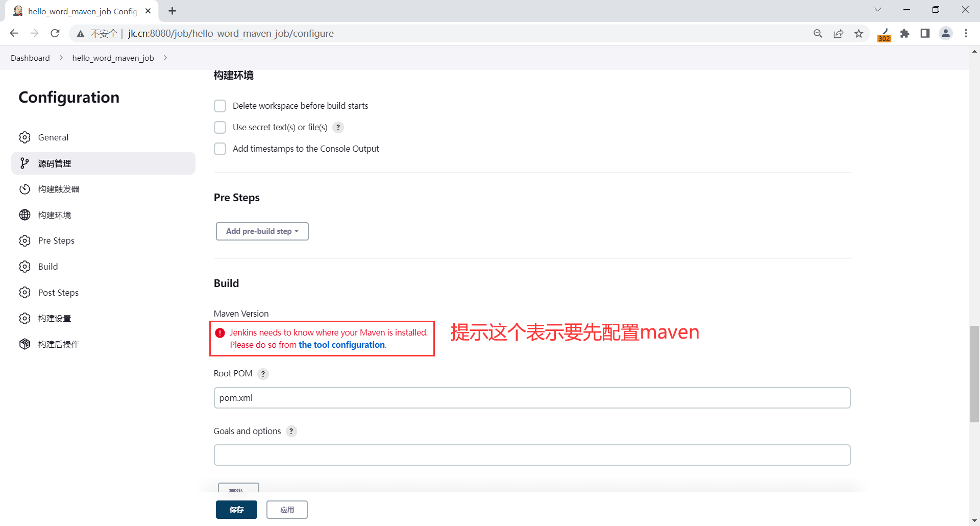Click the share page icon
The height and width of the screenshot is (526, 980).
(838, 33)
